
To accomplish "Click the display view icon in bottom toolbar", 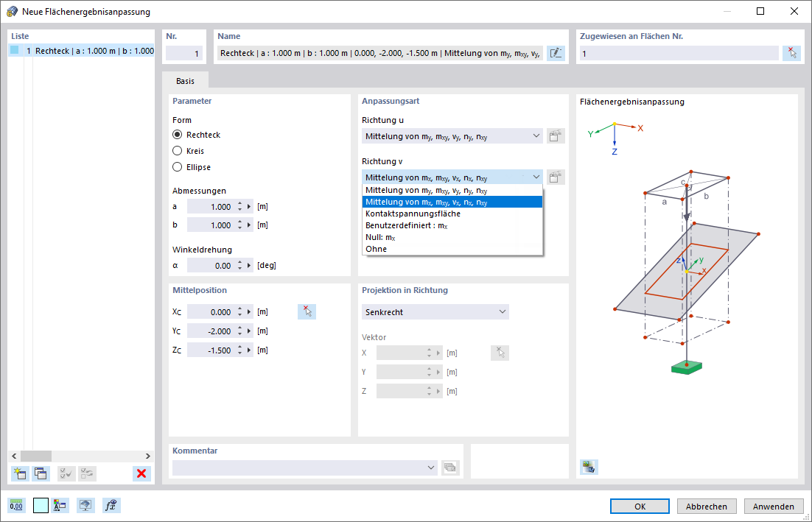I will [85, 506].
